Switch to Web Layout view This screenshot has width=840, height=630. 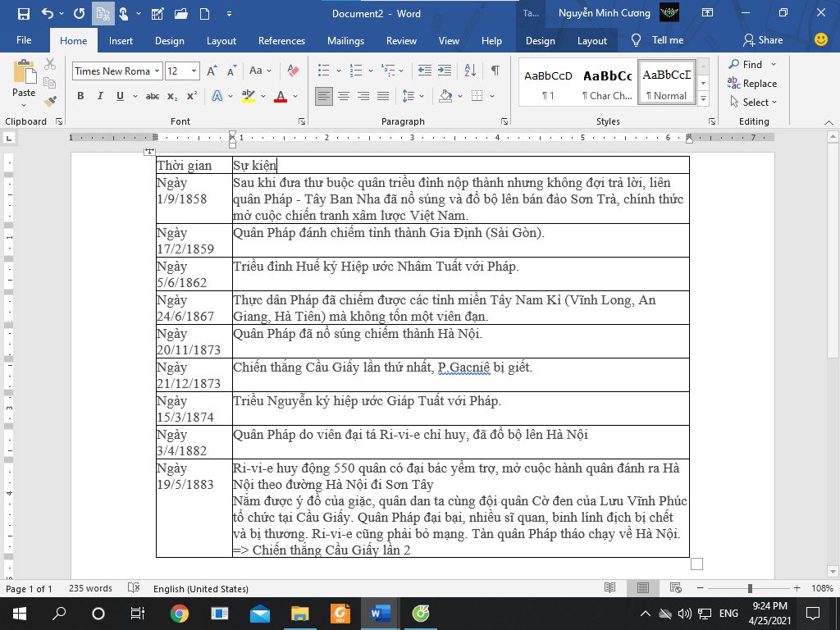(676, 588)
